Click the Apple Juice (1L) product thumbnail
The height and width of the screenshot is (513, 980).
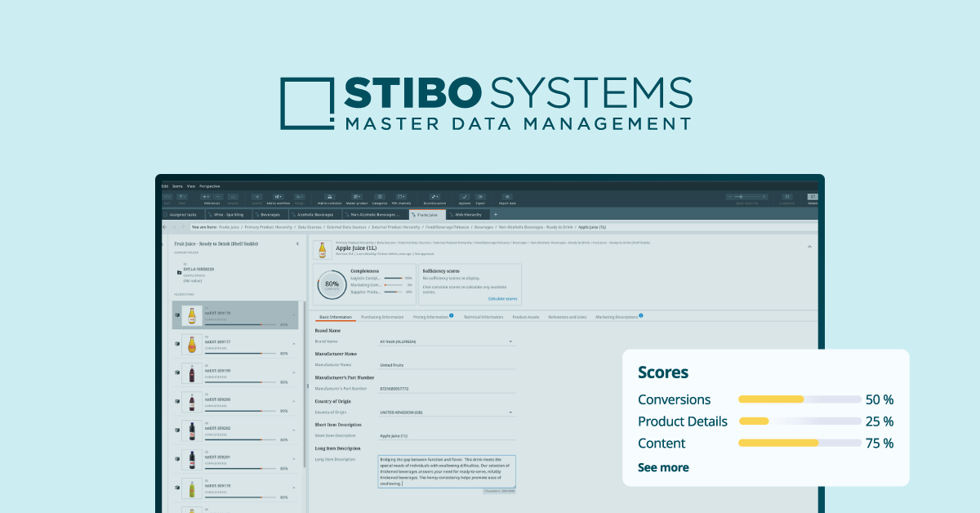pyautogui.click(x=323, y=250)
